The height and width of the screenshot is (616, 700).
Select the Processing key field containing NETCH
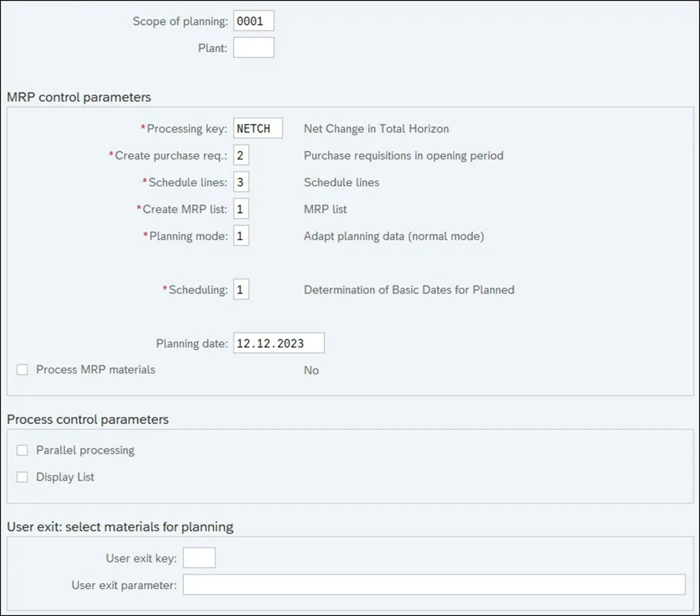(x=258, y=129)
